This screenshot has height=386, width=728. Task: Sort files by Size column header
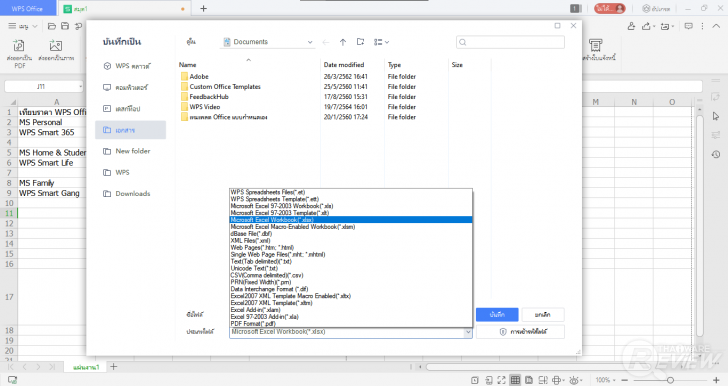pyautogui.click(x=457, y=65)
